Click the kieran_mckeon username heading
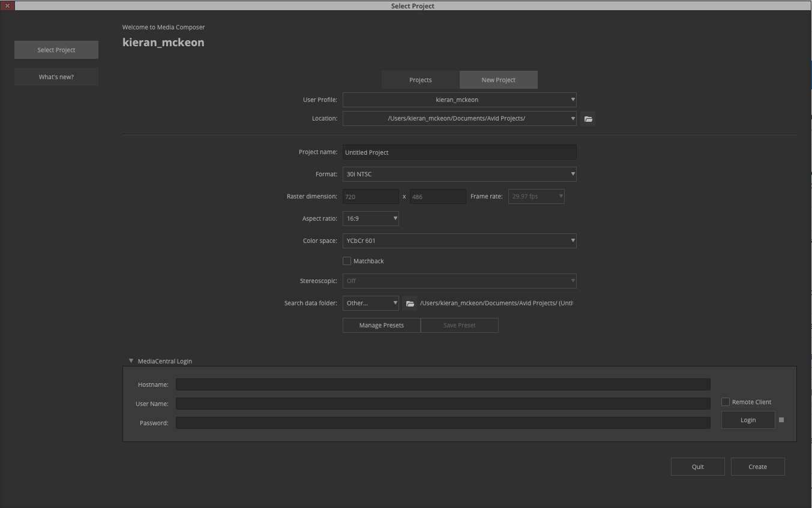The image size is (812, 508). point(163,43)
